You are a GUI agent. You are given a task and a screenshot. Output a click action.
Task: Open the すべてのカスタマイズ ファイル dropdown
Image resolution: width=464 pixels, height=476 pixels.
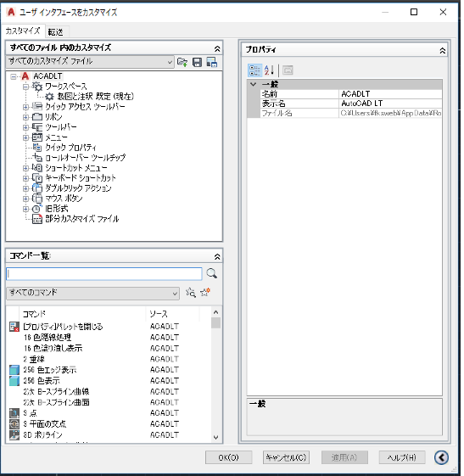click(x=90, y=62)
